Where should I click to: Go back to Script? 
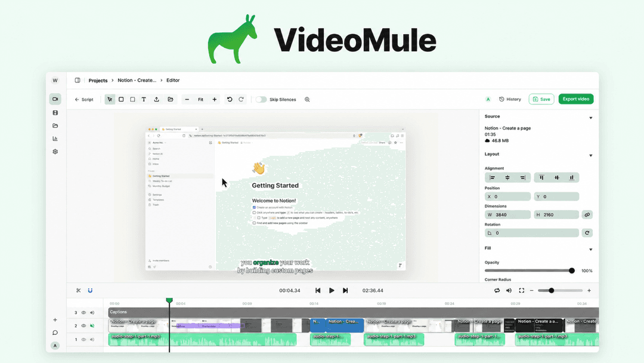84,100
